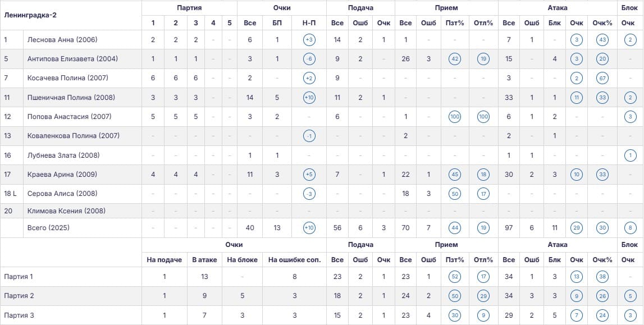The image size is (644, 325).
Task: Click circled -6 badge for Антипова Елизавета
Action: point(309,59)
